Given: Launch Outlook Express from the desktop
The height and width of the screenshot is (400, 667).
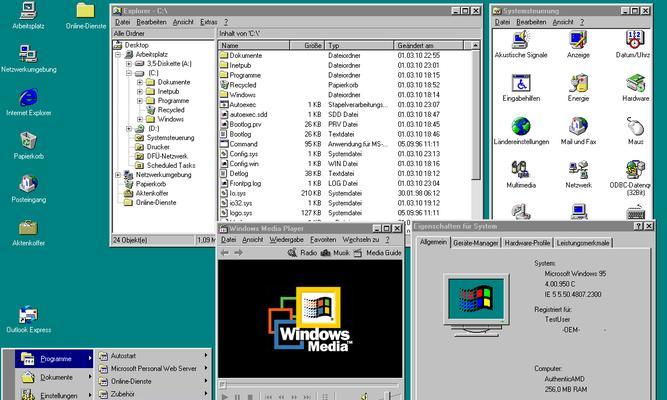Looking at the screenshot, I should tap(29, 319).
